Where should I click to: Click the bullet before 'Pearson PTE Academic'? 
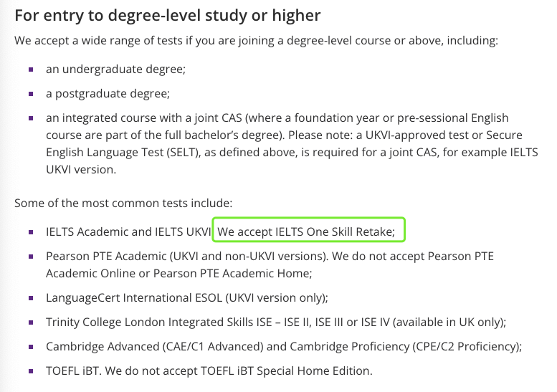point(31,257)
